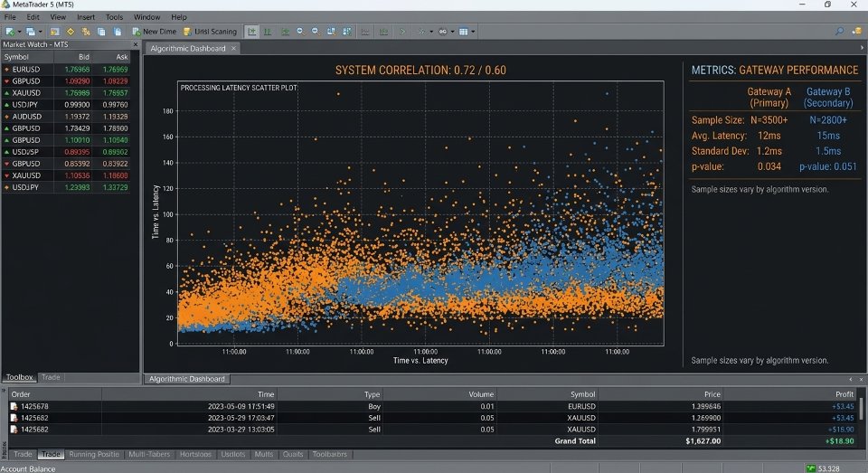Open the View menu

(x=58, y=17)
